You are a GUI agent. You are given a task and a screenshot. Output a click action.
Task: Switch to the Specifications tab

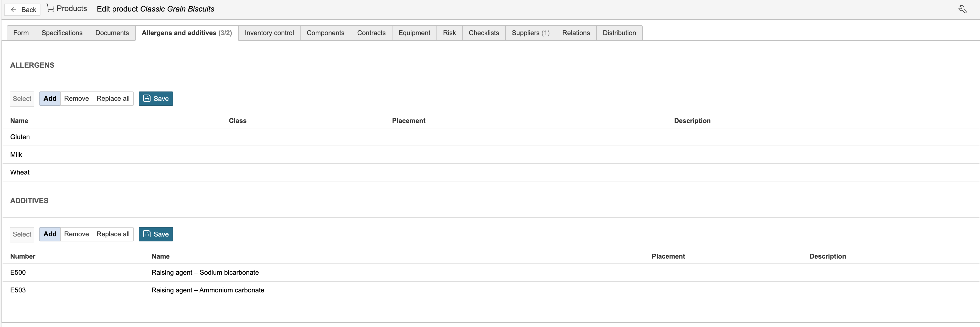[x=62, y=33]
